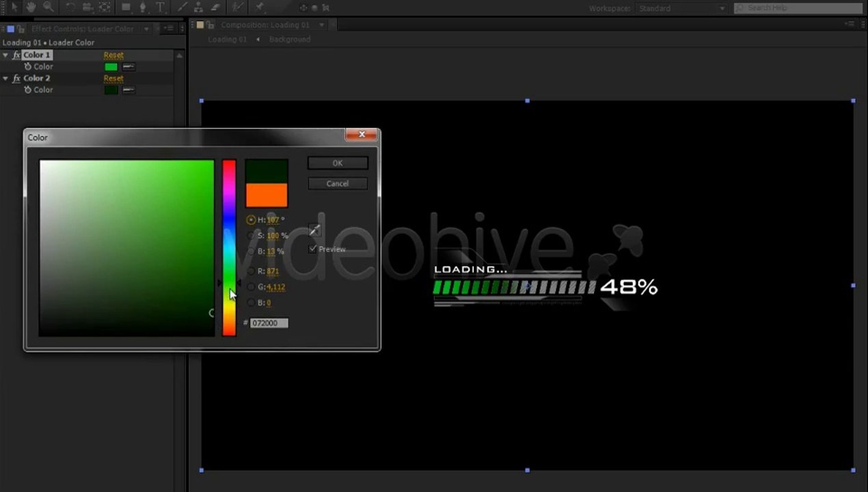Click inside the green saturation-brightness field
This screenshot has width=868, height=492.
126,247
